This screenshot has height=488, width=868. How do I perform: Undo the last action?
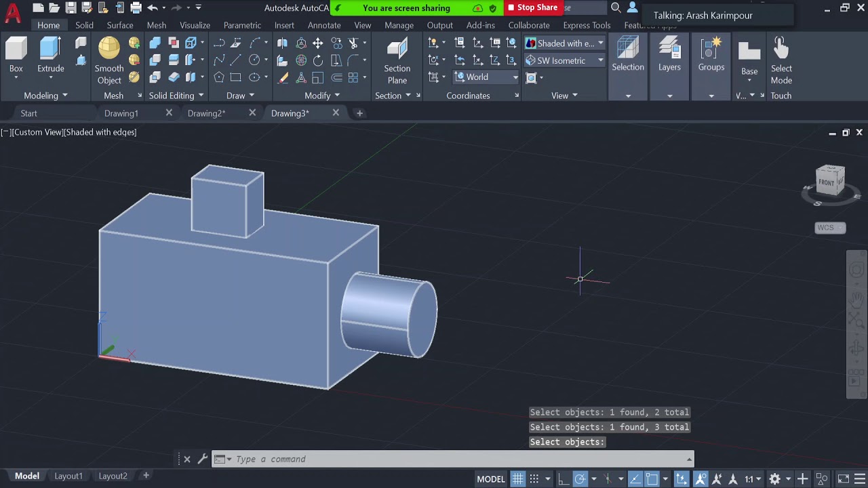[153, 8]
